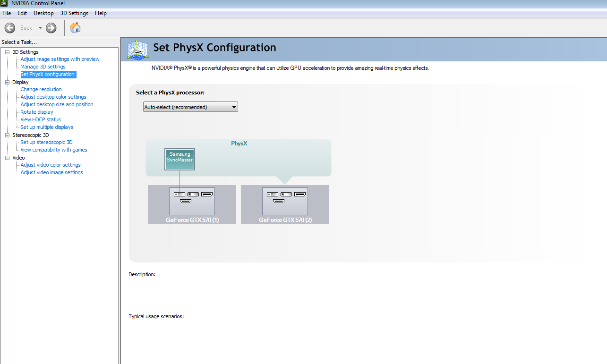This screenshot has height=364, width=607.
Task: Click the Video tree label
Action: pyautogui.click(x=18, y=158)
